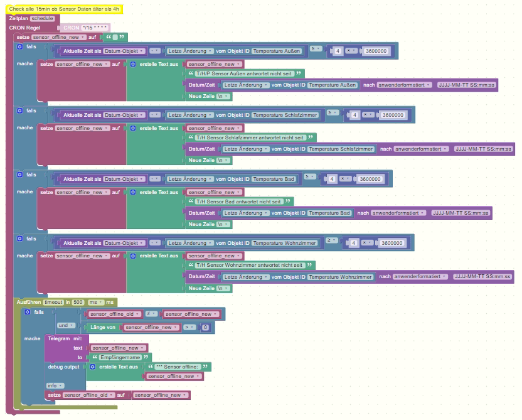Viewport: 522px width, 420px height.
Task: Open the 'ms' unit dropdown in the Ausführen block
Action: click(x=95, y=302)
